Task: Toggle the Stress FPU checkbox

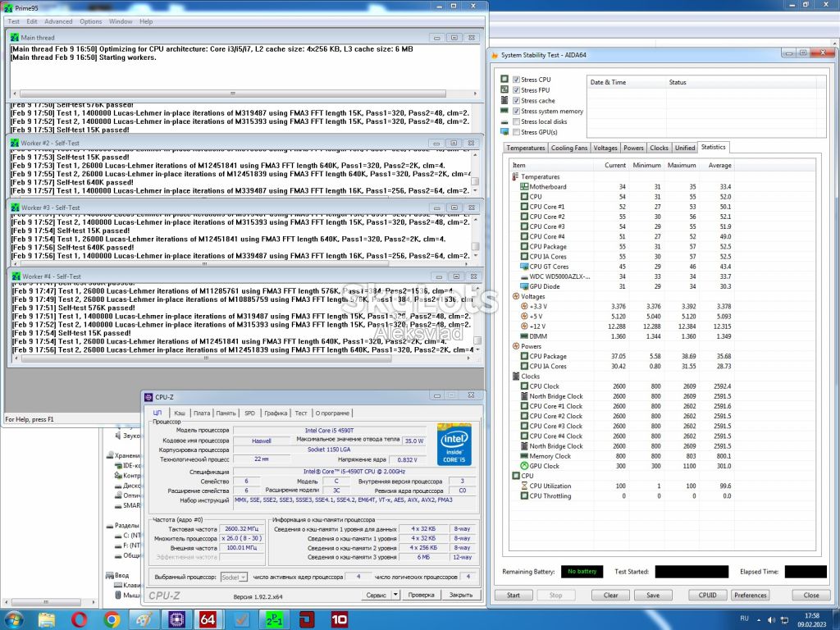Action: tap(516, 90)
